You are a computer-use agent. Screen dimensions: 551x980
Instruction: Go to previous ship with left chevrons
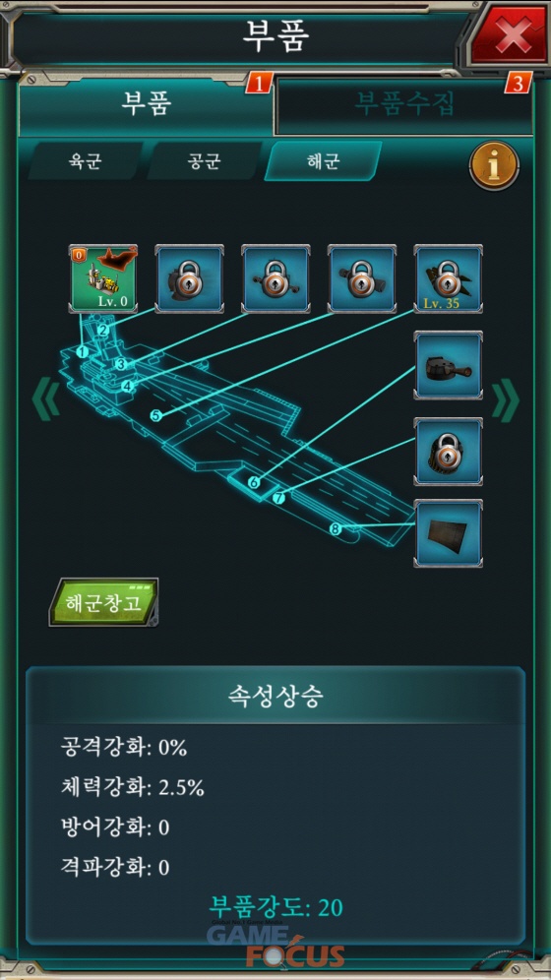coord(45,398)
